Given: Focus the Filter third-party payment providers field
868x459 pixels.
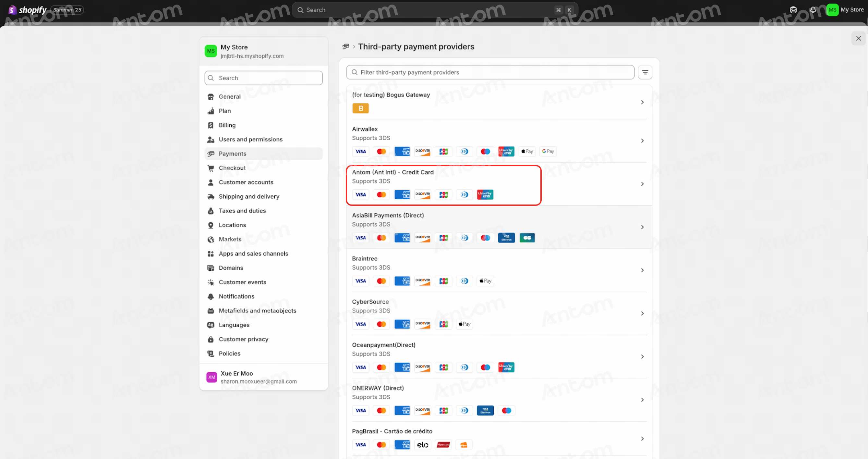Looking at the screenshot, I should [x=490, y=72].
